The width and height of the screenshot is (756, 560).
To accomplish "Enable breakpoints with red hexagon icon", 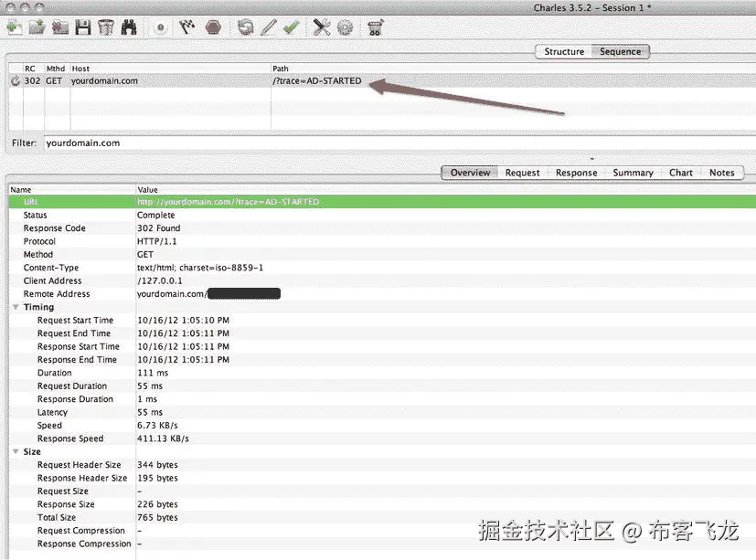I will pyautogui.click(x=213, y=27).
